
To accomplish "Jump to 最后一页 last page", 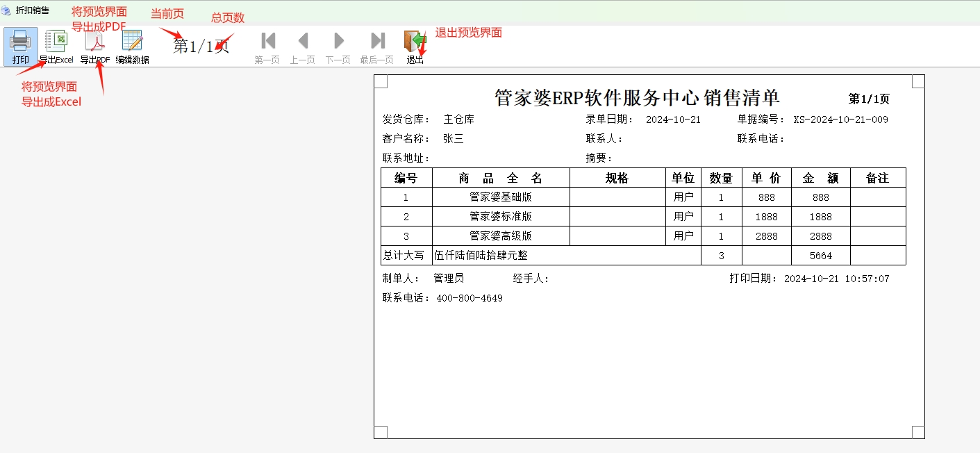I will [x=377, y=41].
